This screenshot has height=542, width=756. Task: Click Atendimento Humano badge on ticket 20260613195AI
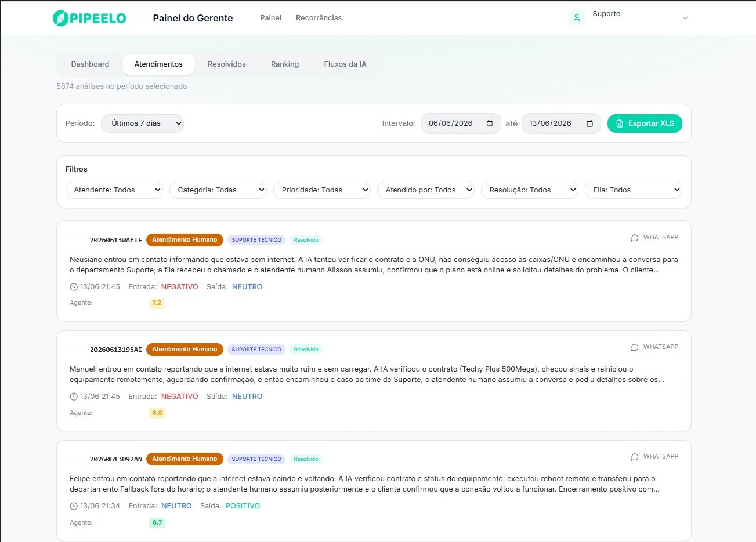point(185,350)
